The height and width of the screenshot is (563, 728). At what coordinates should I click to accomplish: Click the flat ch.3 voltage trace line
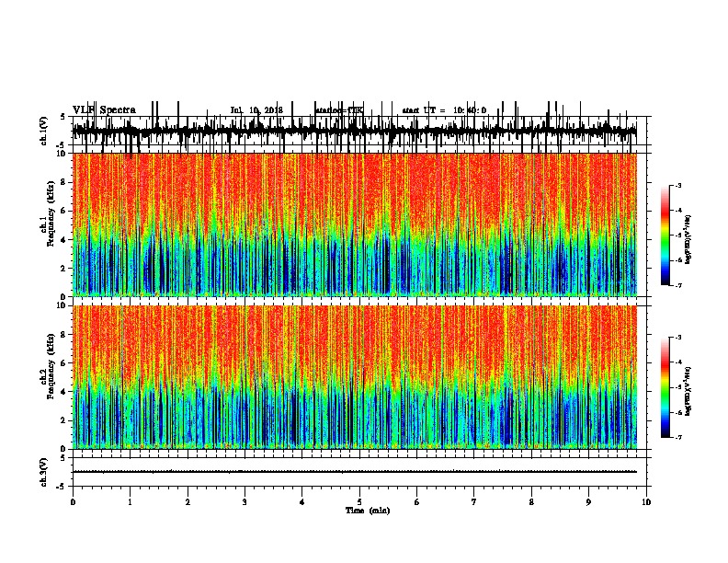coord(355,472)
